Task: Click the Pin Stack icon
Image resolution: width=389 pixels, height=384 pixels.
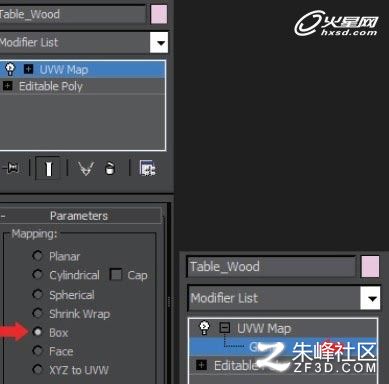Action: click(12, 168)
